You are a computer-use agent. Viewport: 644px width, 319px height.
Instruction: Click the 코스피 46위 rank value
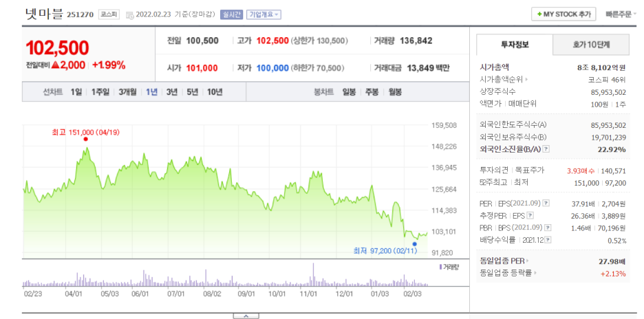[x=607, y=80]
